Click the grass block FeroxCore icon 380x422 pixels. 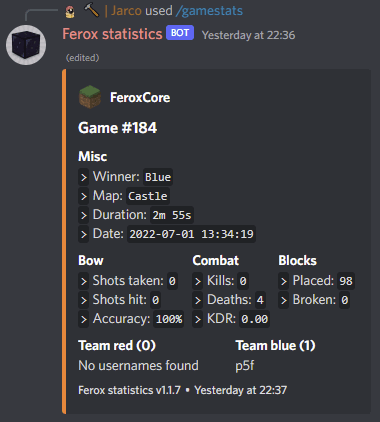click(x=90, y=97)
